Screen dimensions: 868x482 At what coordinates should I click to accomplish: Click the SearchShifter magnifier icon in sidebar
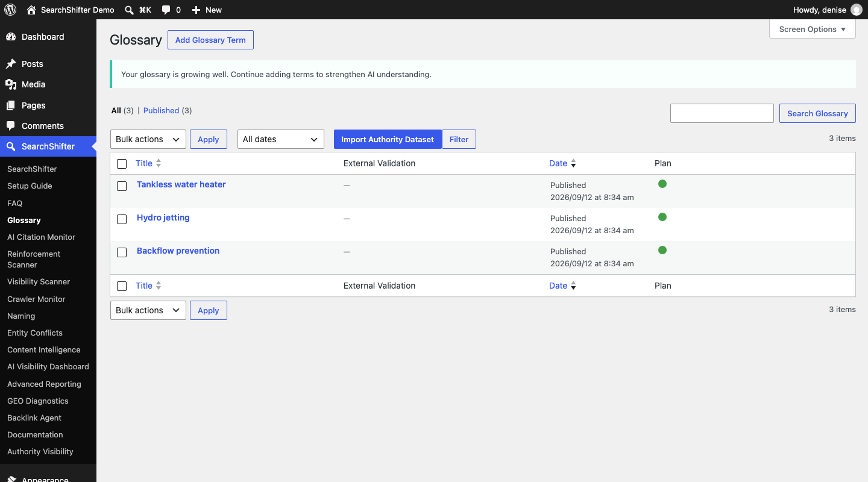point(11,146)
